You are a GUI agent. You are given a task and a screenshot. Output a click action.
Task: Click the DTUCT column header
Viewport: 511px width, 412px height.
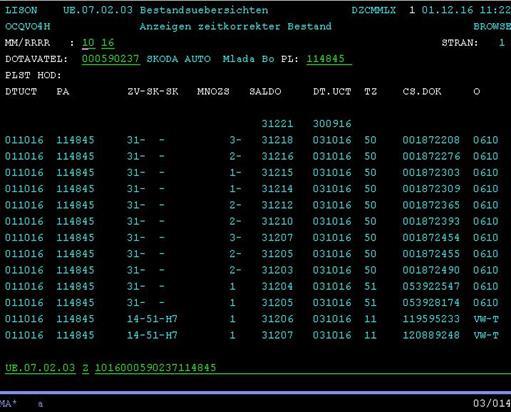(21, 92)
